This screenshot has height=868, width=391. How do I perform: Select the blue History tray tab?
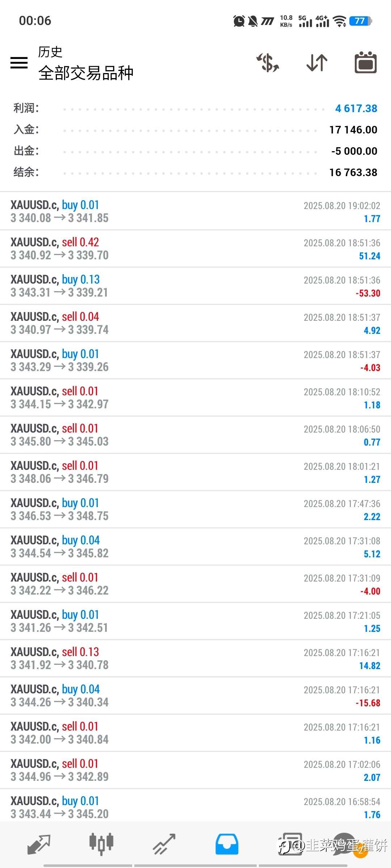click(x=227, y=844)
